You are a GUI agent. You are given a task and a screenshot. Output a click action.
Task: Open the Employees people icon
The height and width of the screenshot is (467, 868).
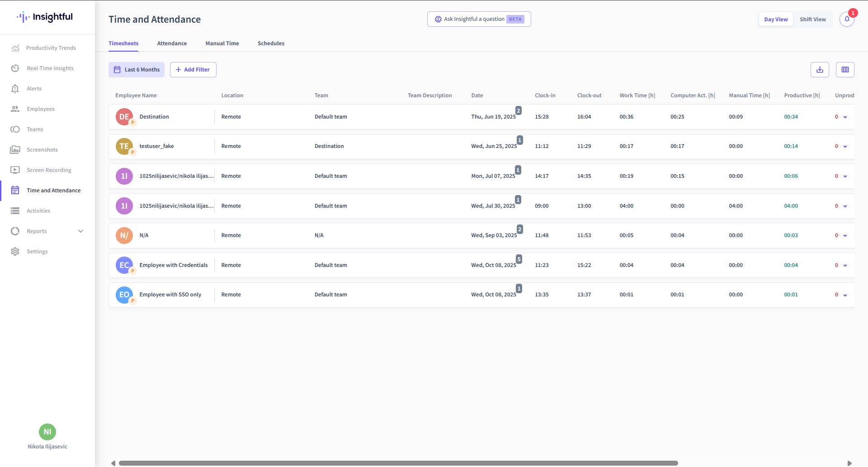tap(15, 109)
